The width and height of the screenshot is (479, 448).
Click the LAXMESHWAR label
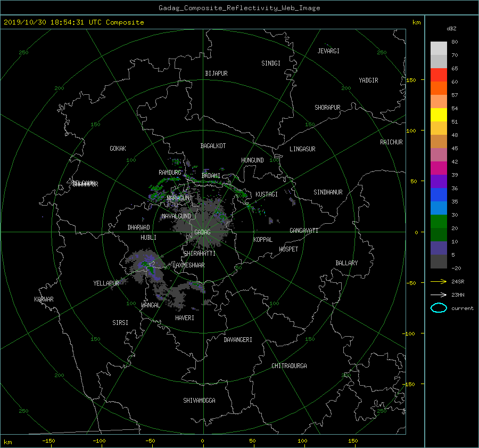coord(188,265)
